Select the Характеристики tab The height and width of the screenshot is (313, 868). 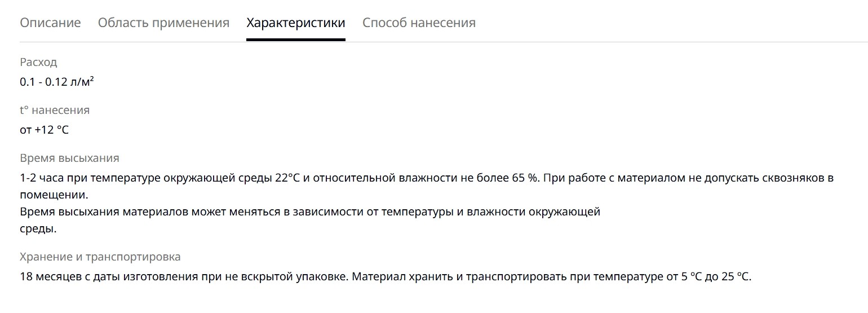[296, 23]
